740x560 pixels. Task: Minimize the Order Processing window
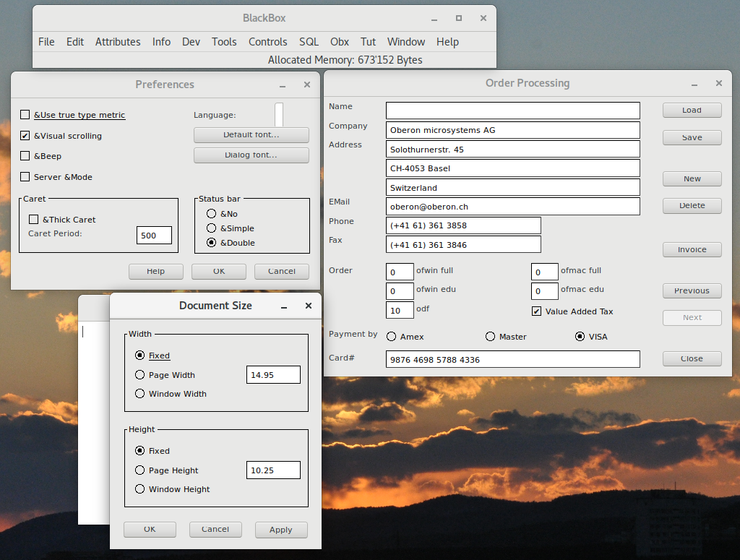694,84
